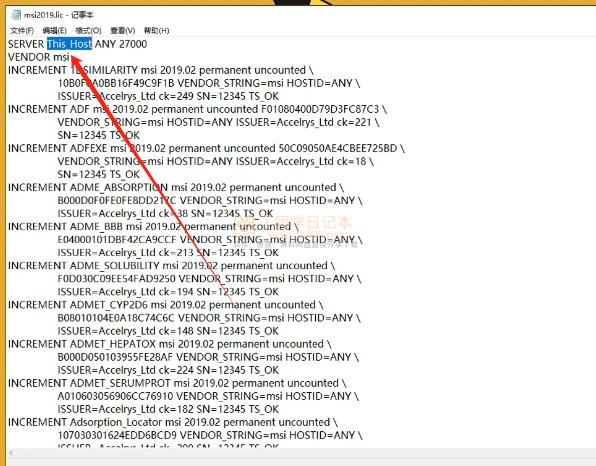Click the key E04000101DBF42CA9CCF
Viewport: 596px width, 466px height.
(117, 240)
